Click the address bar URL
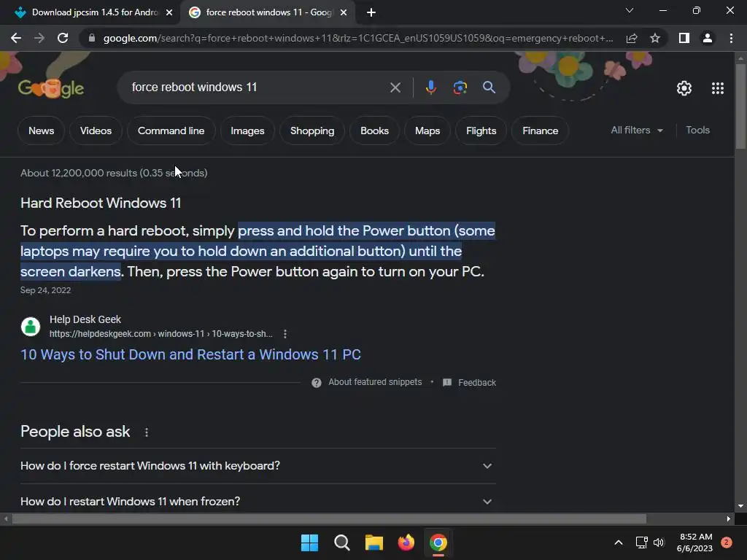The image size is (747, 560). click(x=357, y=38)
